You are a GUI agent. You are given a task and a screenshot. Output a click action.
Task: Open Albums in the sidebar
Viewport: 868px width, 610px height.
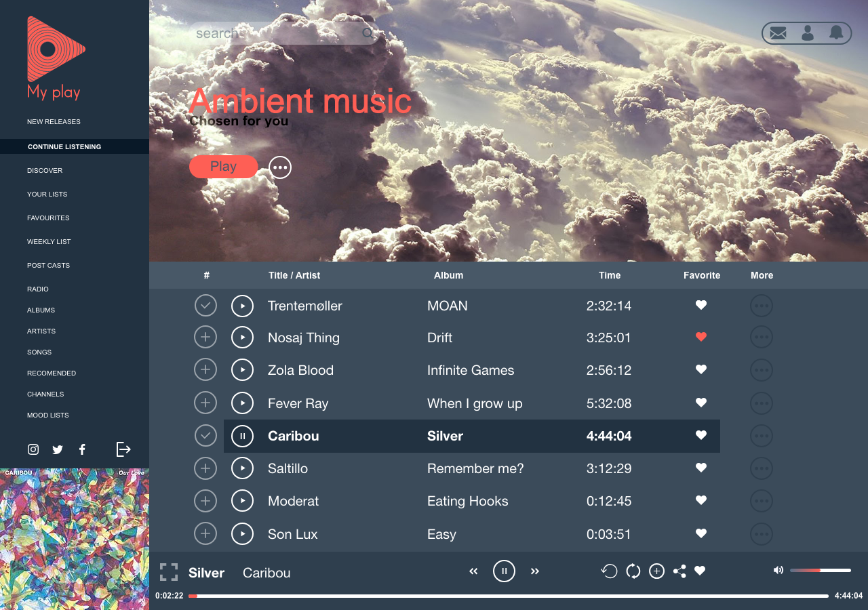41,310
